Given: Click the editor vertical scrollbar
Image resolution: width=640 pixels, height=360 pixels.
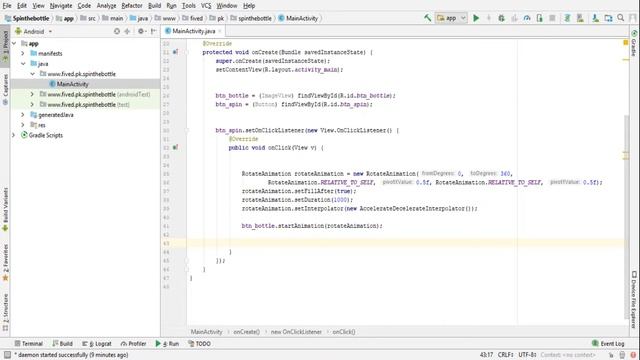Looking at the screenshot, I should pos(626,216).
